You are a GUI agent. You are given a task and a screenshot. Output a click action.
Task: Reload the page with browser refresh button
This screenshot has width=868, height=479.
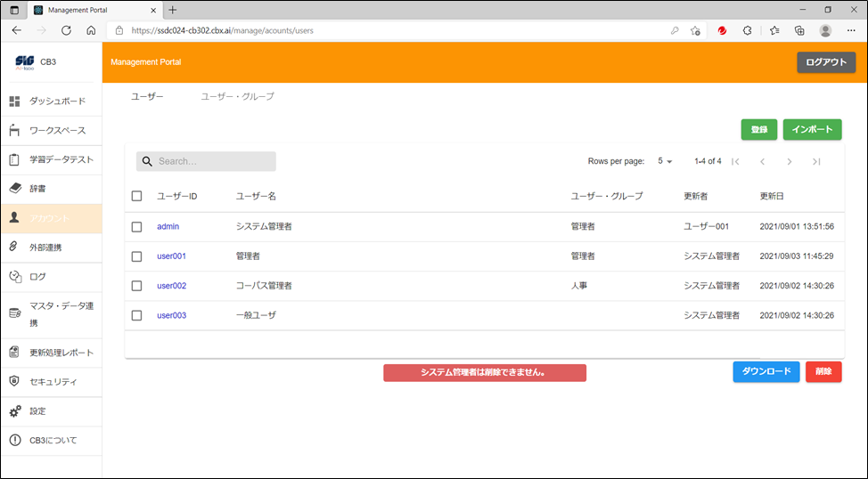tap(66, 30)
